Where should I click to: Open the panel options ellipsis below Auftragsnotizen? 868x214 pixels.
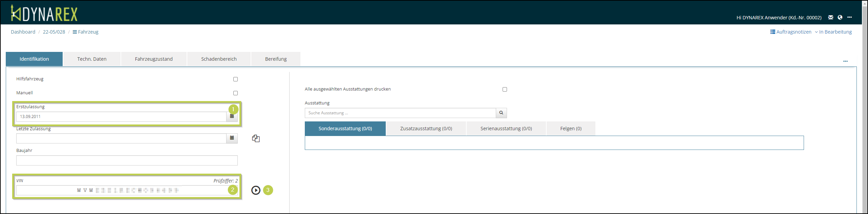(x=845, y=61)
